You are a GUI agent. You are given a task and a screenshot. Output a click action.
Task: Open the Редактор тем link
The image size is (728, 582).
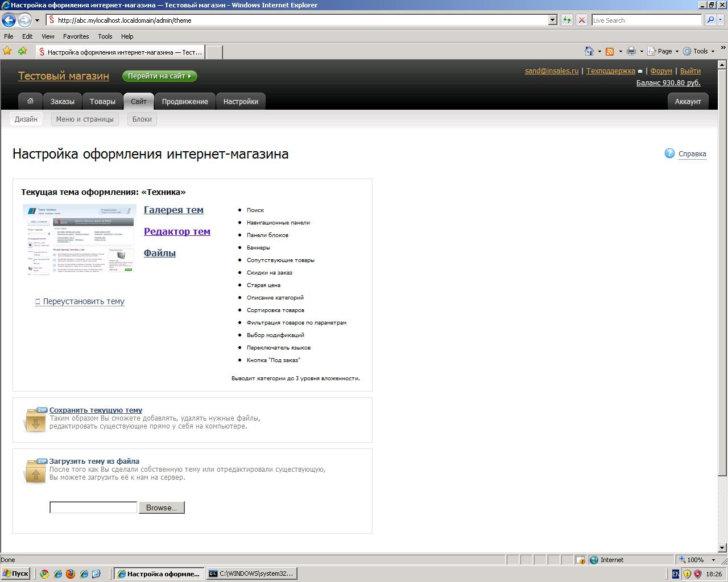(x=177, y=231)
